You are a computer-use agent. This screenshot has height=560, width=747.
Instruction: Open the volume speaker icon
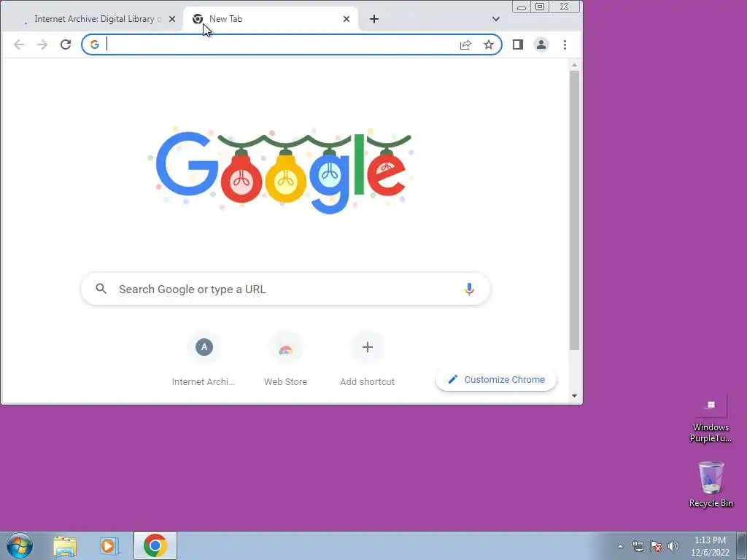[673, 546]
